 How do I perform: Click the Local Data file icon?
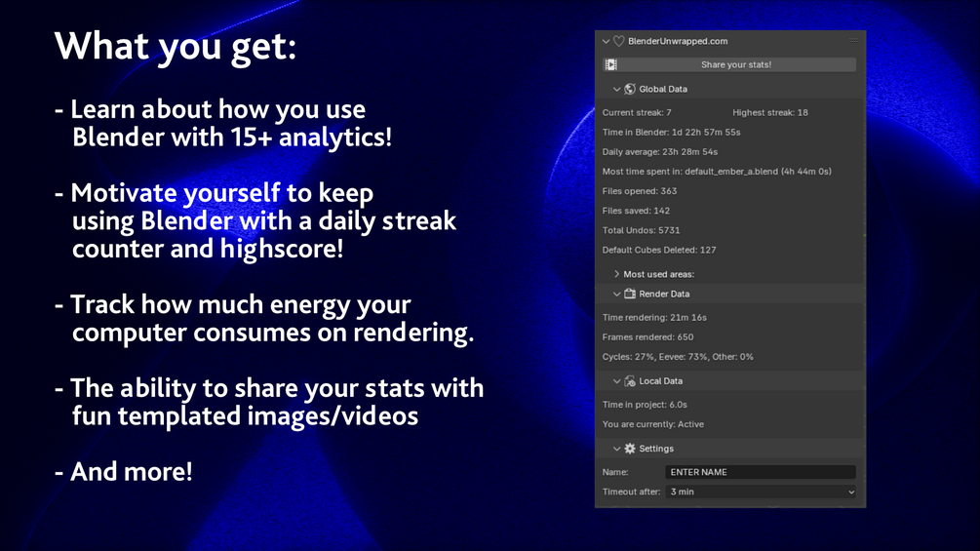click(x=630, y=381)
